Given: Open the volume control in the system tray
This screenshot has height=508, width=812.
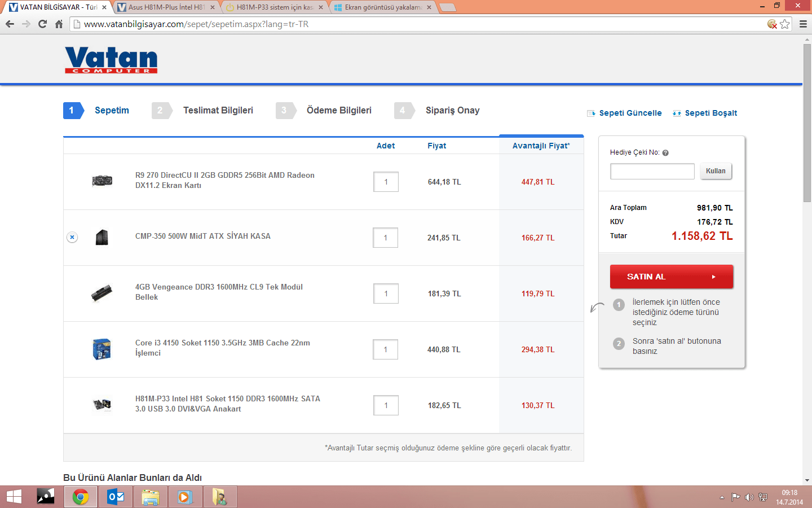Looking at the screenshot, I should pyautogui.click(x=749, y=497).
